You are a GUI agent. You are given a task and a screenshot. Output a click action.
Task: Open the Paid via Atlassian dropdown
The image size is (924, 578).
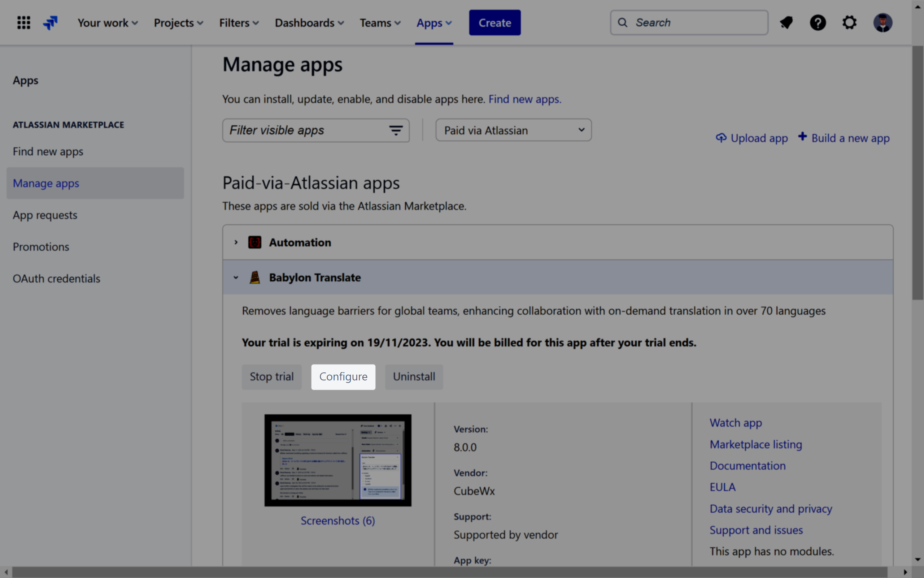click(514, 130)
